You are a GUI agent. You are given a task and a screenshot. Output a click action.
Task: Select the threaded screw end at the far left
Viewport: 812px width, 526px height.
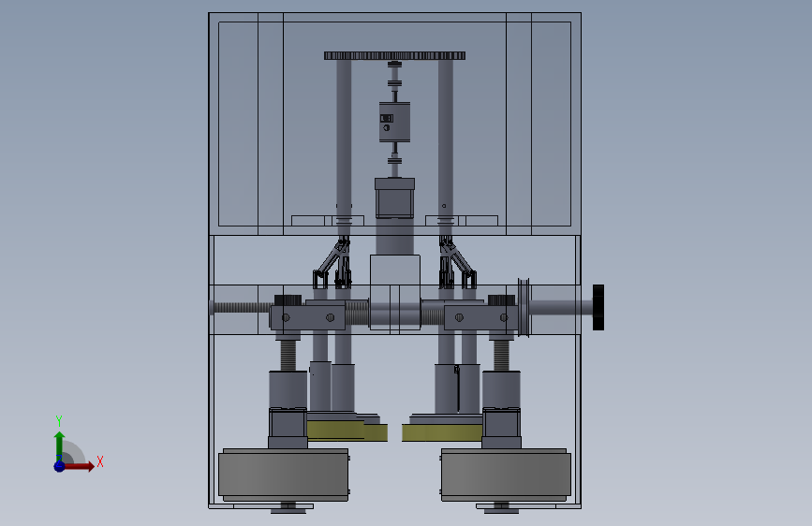pos(241,308)
